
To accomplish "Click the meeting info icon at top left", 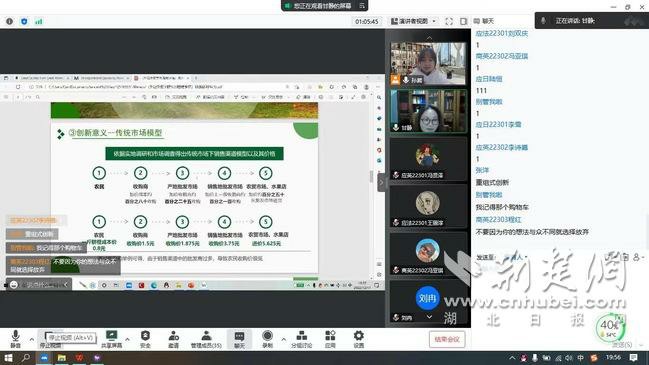I will [x=10, y=22].
